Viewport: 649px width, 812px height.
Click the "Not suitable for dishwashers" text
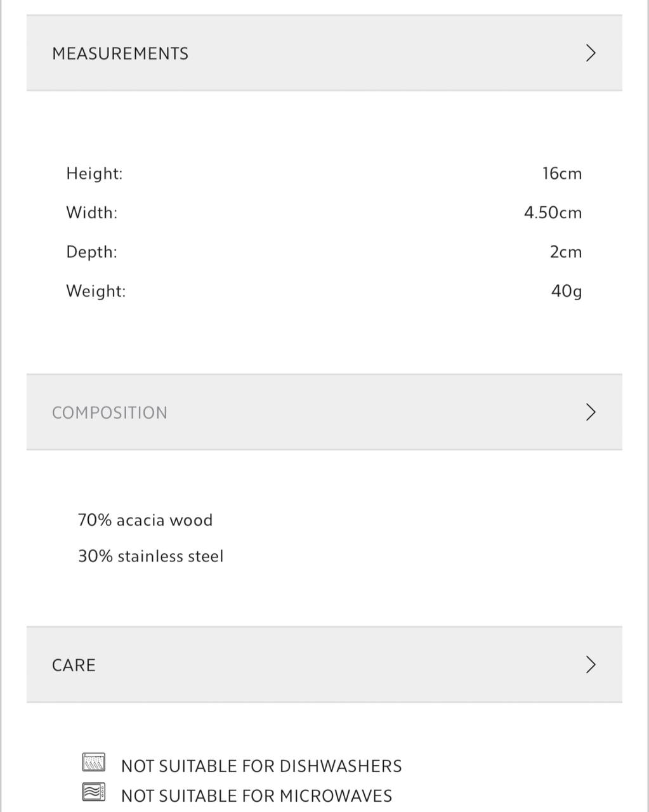point(261,766)
